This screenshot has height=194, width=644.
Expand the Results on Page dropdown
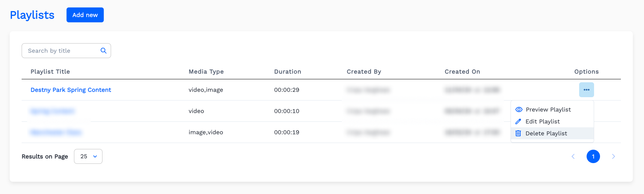coord(88,156)
